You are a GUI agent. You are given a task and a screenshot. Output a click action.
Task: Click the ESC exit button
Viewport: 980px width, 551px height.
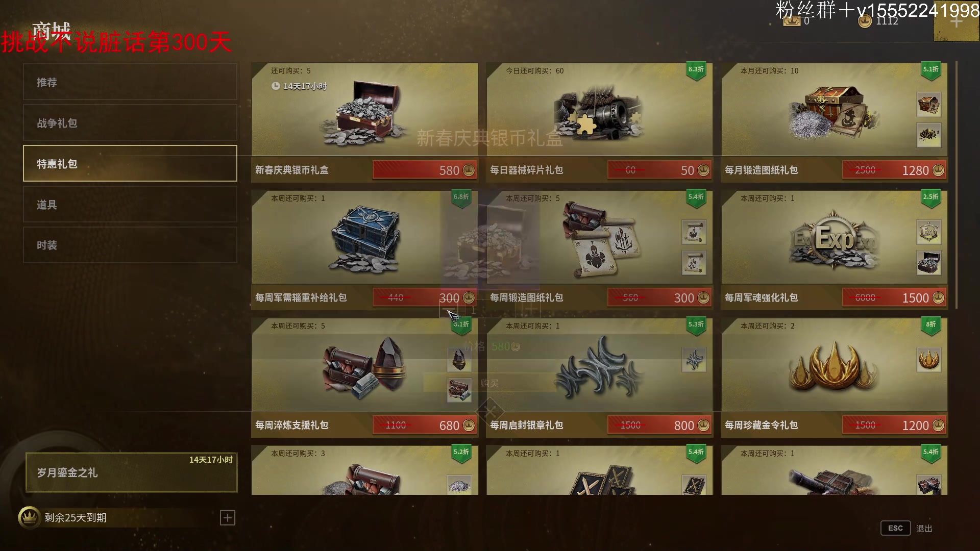[x=895, y=528]
